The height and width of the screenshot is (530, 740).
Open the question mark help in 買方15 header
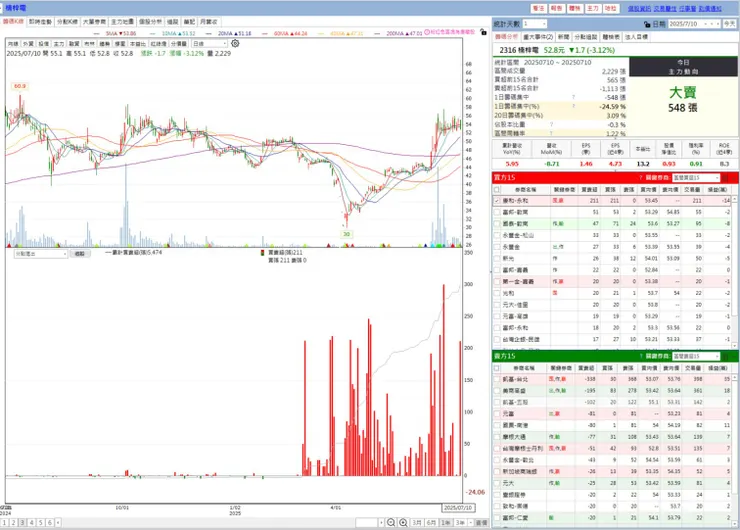[x=640, y=178]
